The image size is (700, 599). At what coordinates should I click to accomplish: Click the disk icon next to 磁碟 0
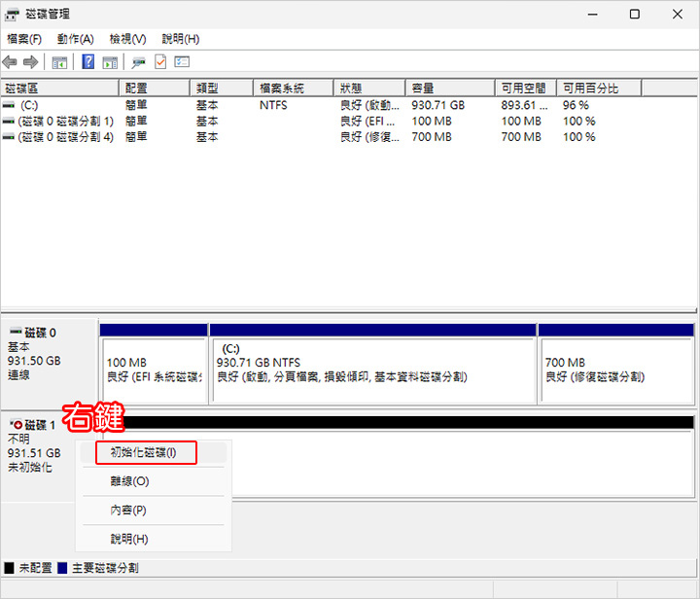coord(17,332)
